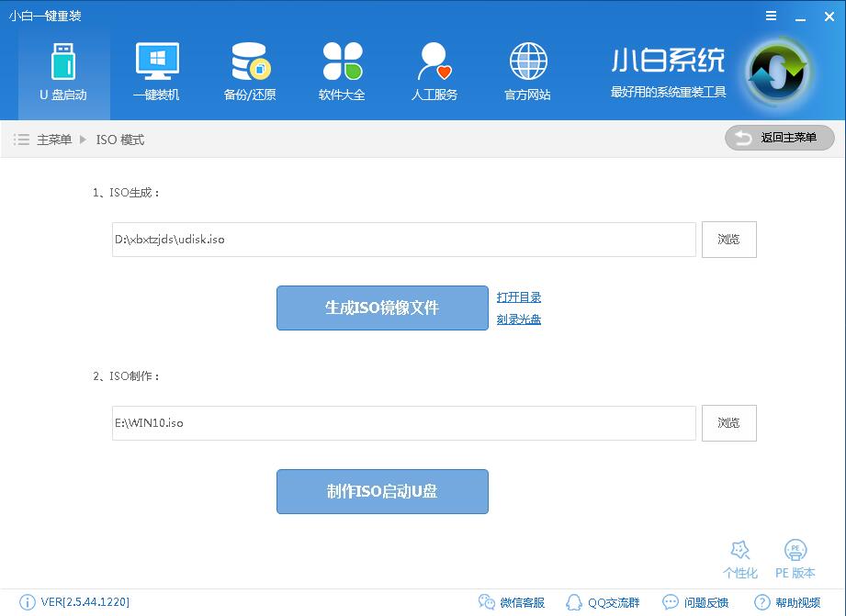Click the D:\xbxtzjds\udisk.iso path field
The width and height of the screenshot is (846, 616).
[x=404, y=240]
